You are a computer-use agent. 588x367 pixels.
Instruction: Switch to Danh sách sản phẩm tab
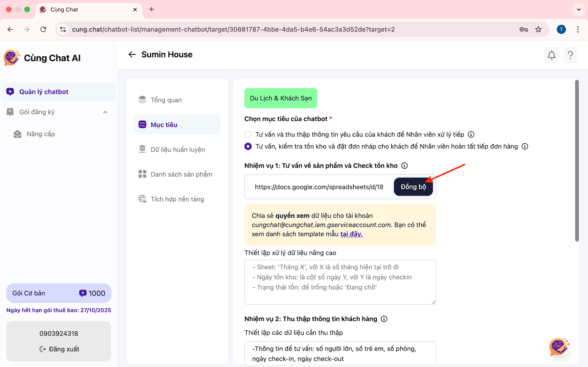pos(181,174)
